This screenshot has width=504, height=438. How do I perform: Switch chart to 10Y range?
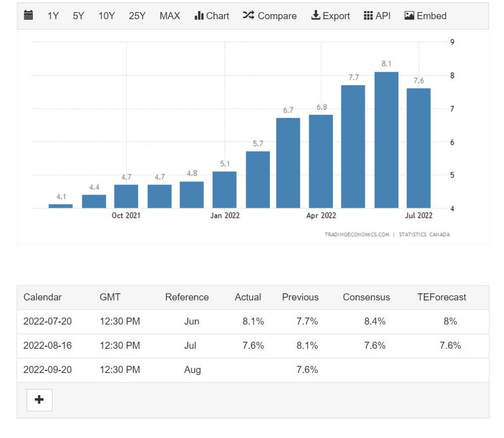tap(106, 16)
